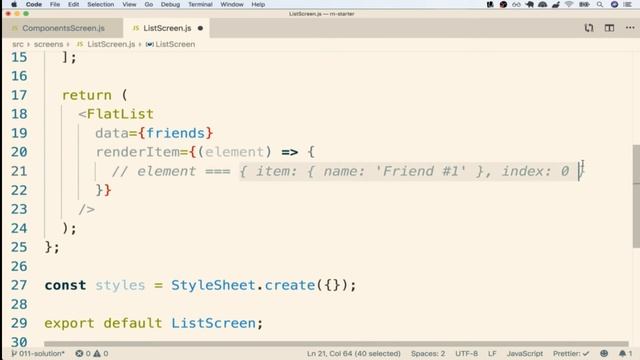Click the vertical scrollbar thumb
The image size is (640, 360).
tap(636, 196)
